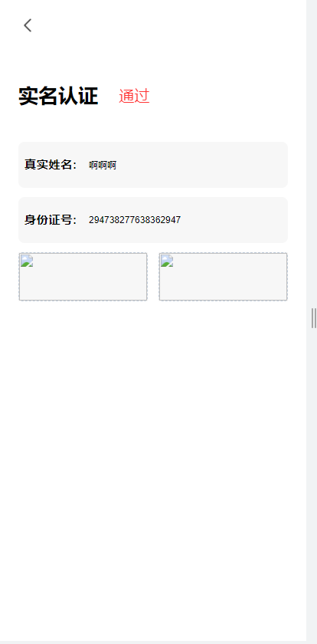Click the 身份证号 field label
The height and width of the screenshot is (644, 317).
(x=51, y=220)
